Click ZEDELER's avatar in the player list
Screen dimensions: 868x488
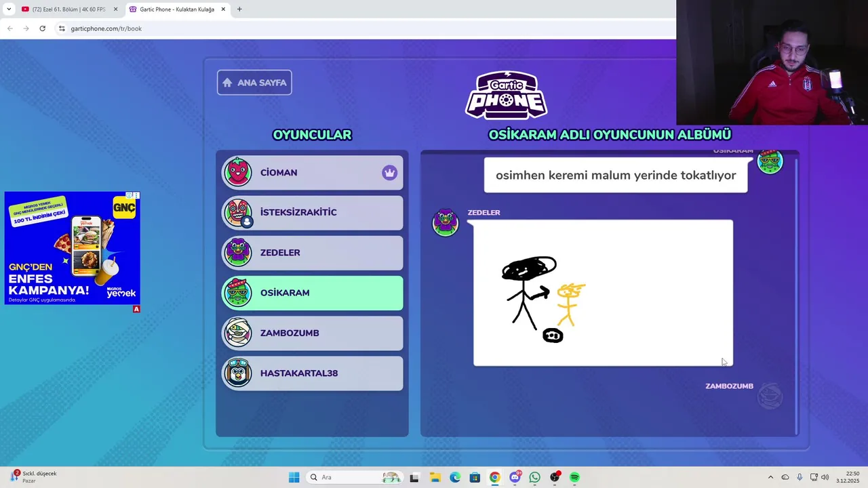pos(238,252)
